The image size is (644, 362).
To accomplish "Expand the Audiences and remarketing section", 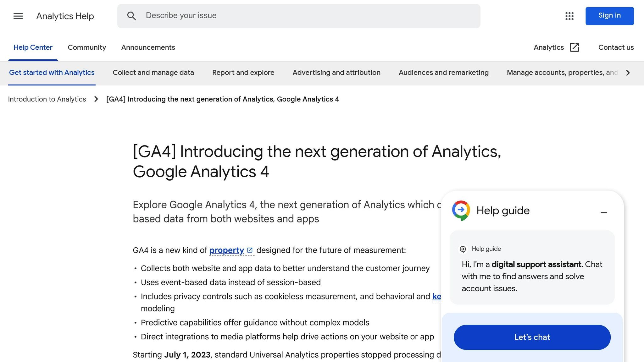I will (443, 73).
